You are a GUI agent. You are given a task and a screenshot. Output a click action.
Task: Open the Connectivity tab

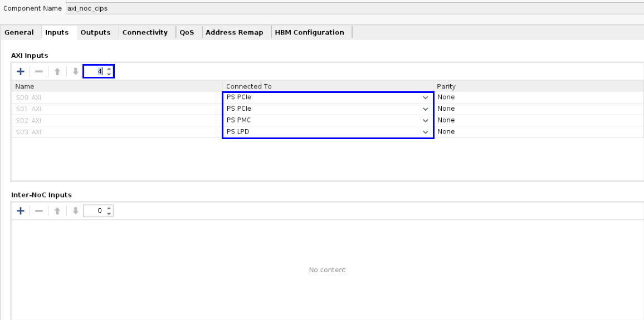(x=145, y=32)
